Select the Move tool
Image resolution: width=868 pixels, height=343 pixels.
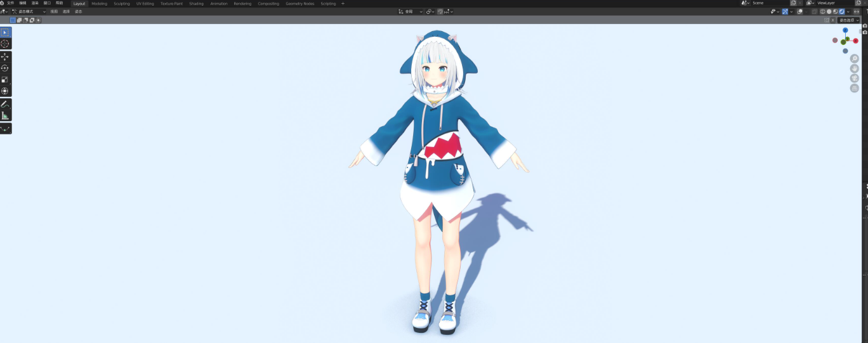pos(5,57)
